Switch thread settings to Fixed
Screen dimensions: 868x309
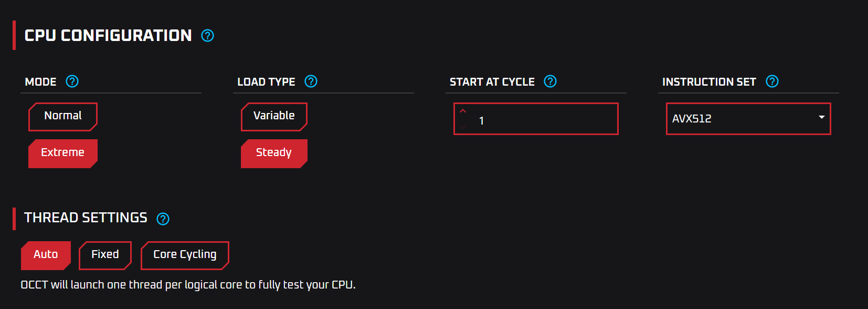[x=105, y=255]
